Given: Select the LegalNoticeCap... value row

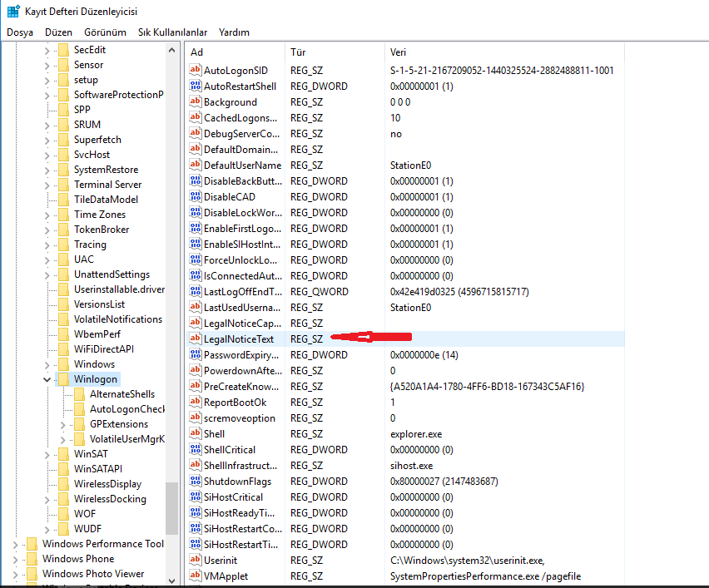Looking at the screenshot, I should point(404,324).
